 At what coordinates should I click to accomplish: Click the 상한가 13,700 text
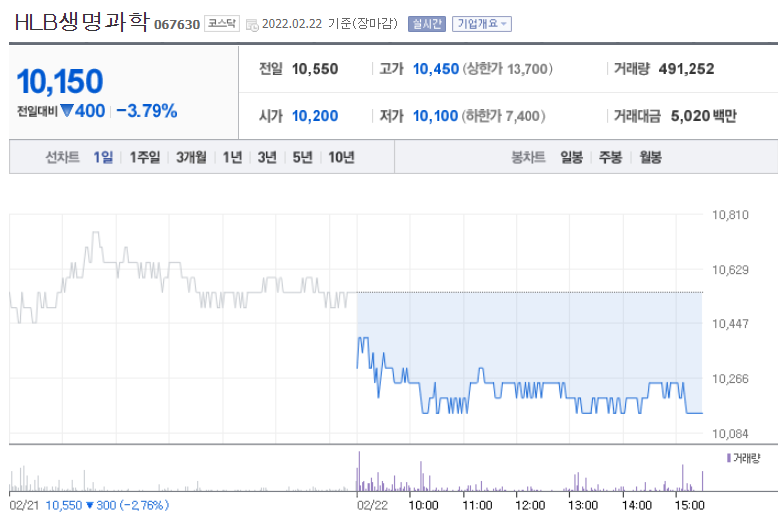click(508, 69)
